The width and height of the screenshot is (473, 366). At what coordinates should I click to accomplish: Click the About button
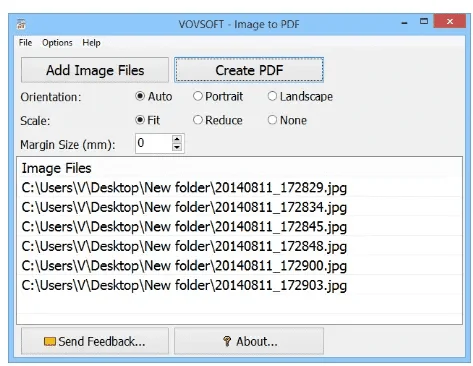pyautogui.click(x=249, y=341)
